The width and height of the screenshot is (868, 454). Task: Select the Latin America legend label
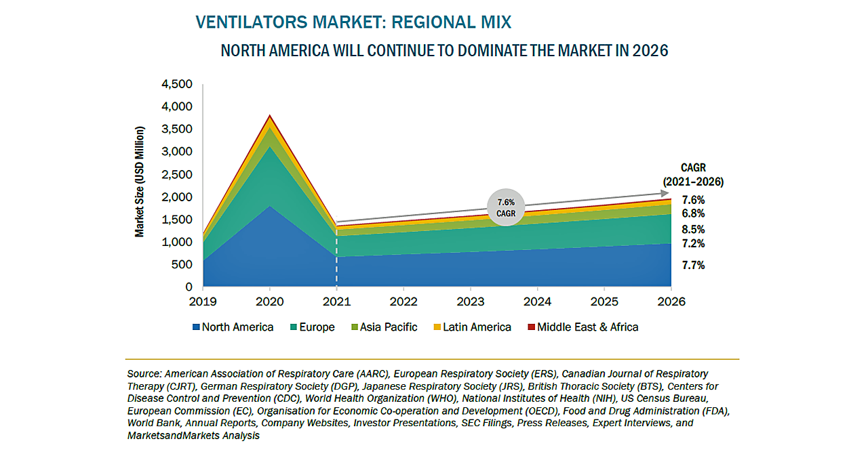click(x=477, y=327)
